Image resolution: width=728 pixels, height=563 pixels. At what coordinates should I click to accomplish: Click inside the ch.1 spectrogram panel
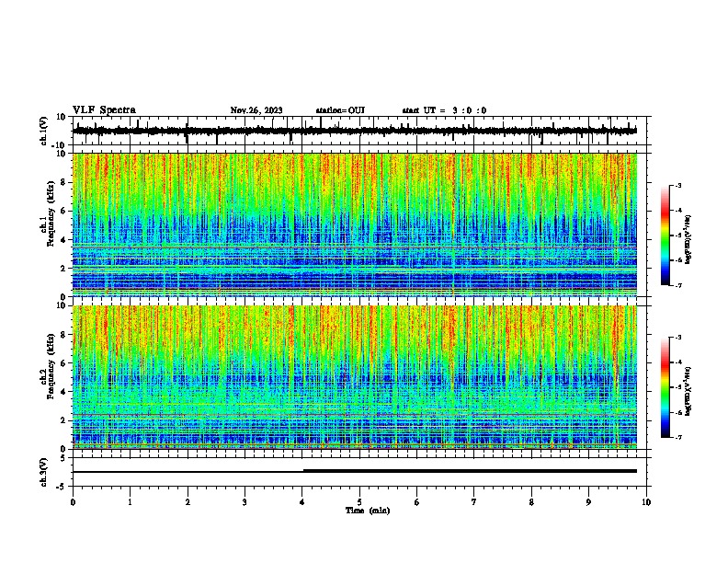355,224
